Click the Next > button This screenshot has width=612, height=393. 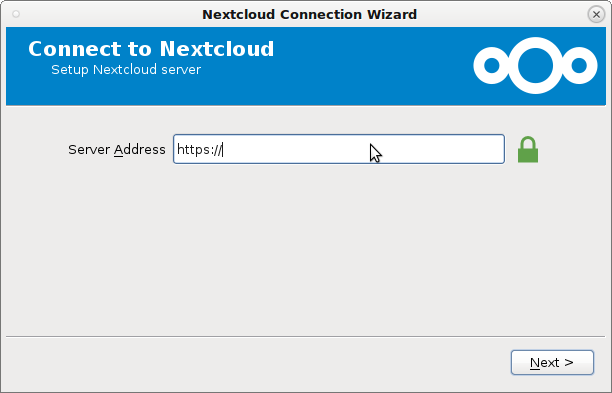click(552, 363)
